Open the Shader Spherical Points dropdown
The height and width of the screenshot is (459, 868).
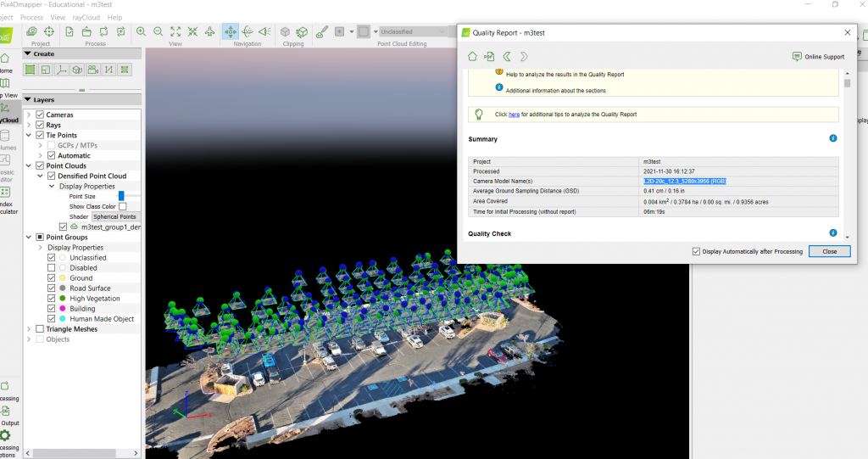tap(114, 216)
